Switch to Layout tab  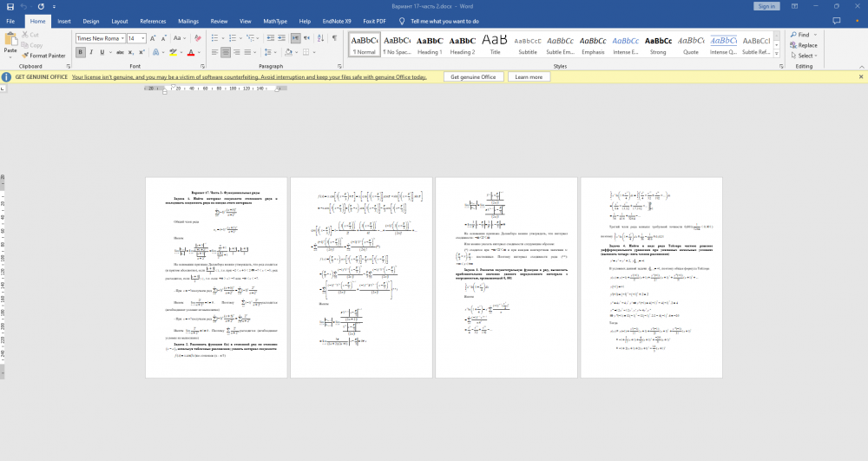pos(120,21)
